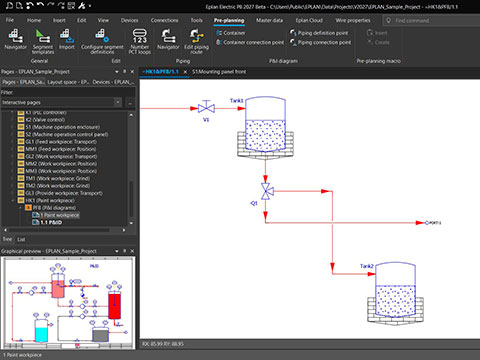The width and height of the screenshot is (480, 360).
Task: Open the Piping group Navigator
Action: (168, 39)
